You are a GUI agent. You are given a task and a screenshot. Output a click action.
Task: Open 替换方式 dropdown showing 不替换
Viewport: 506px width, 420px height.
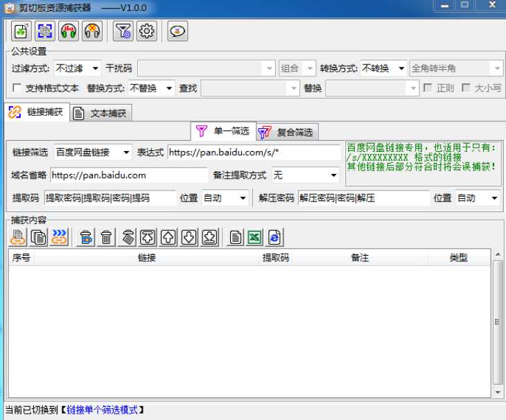(x=151, y=88)
